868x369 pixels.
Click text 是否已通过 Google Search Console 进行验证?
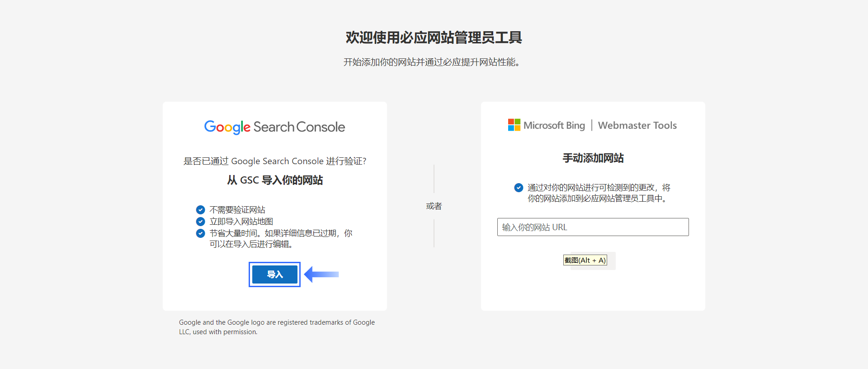tap(275, 161)
